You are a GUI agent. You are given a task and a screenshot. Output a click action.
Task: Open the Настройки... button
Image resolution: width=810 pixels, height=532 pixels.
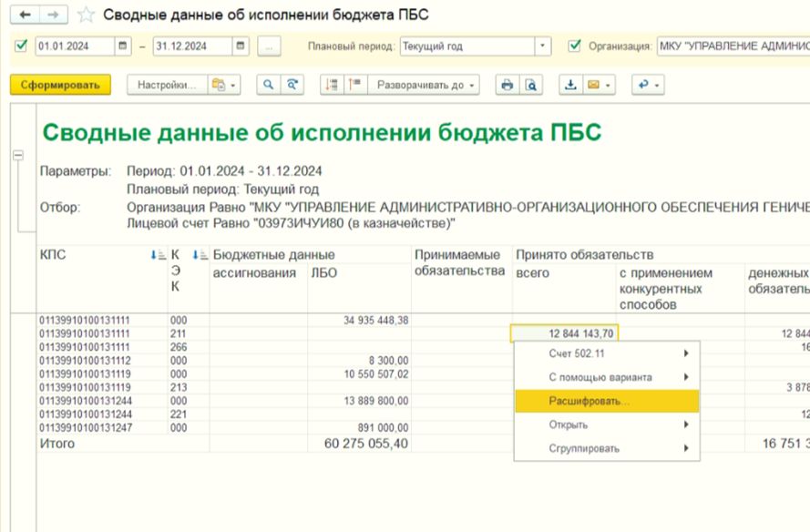(x=168, y=85)
